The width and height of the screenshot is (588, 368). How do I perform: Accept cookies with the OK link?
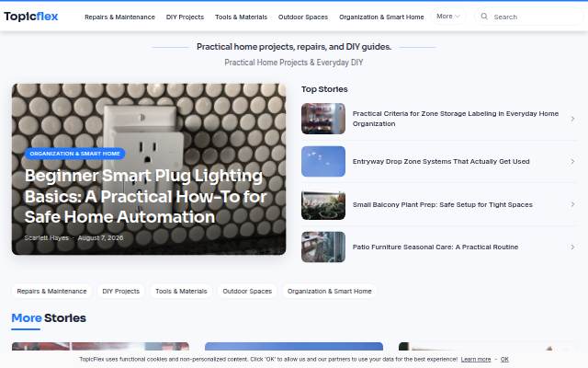[504, 360]
